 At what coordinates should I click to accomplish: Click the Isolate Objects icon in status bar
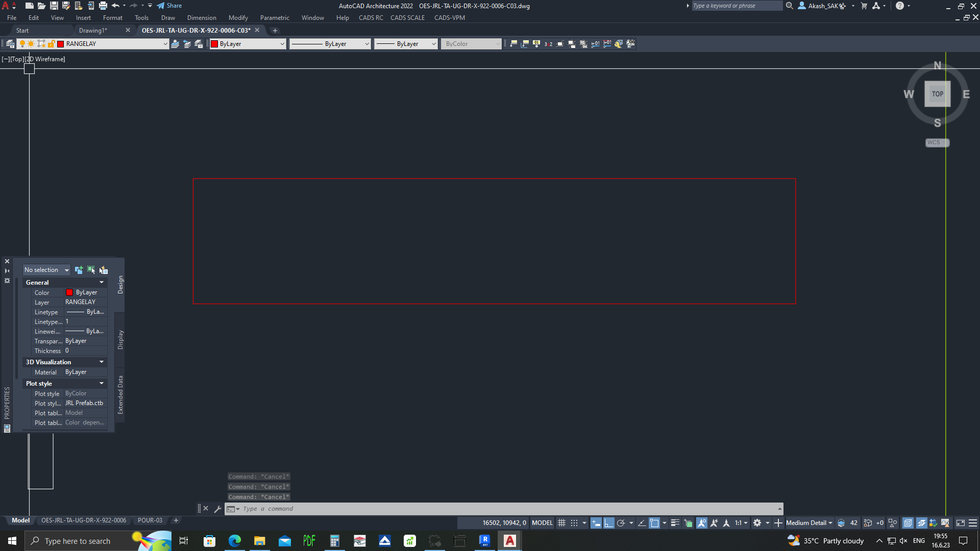[x=893, y=523]
